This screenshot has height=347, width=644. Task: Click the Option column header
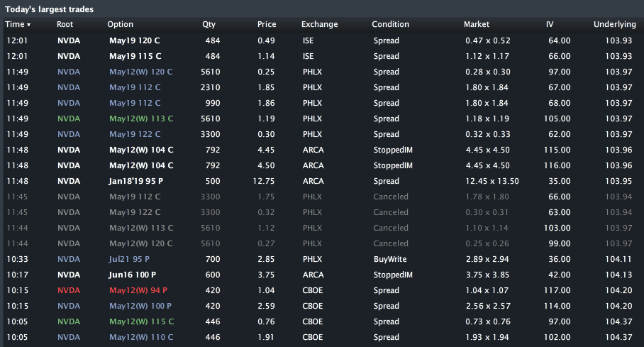(121, 24)
